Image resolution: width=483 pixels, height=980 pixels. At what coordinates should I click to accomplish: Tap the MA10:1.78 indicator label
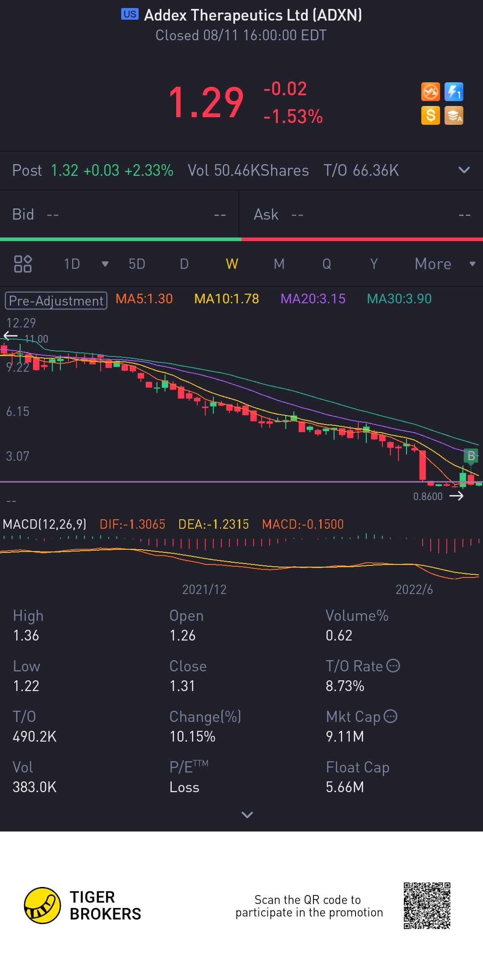pos(227,299)
